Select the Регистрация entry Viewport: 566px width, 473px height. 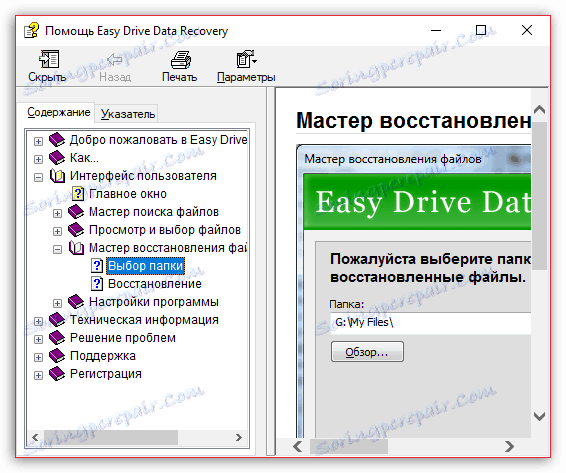point(105,374)
